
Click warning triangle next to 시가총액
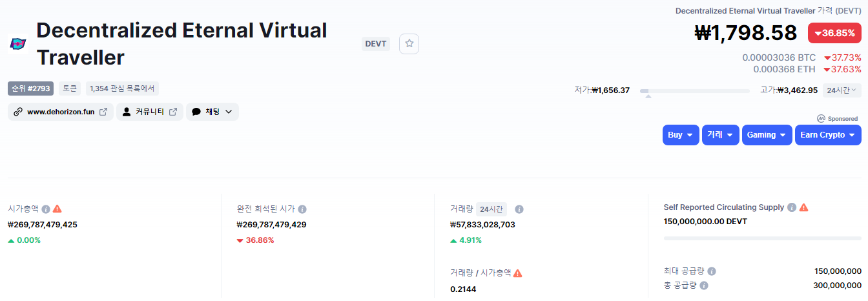pos(57,209)
